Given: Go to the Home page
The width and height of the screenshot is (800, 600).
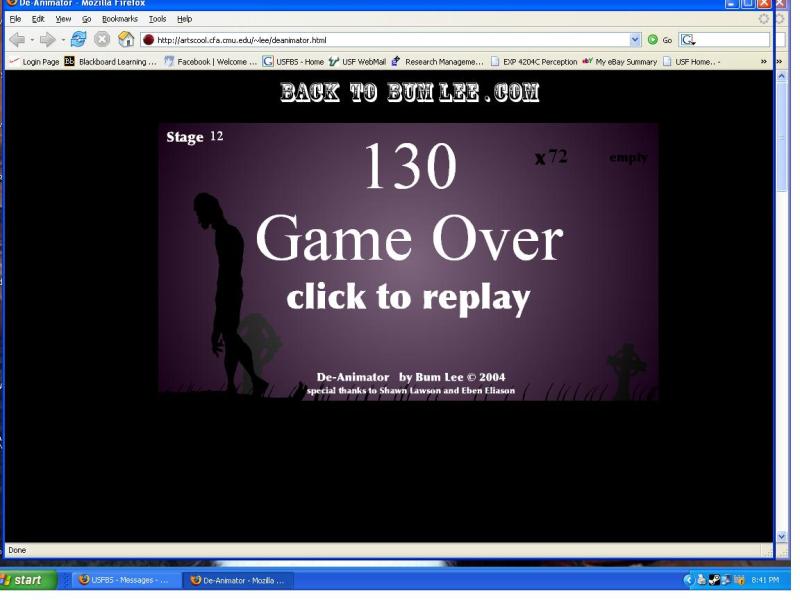Looking at the screenshot, I should tap(126, 39).
